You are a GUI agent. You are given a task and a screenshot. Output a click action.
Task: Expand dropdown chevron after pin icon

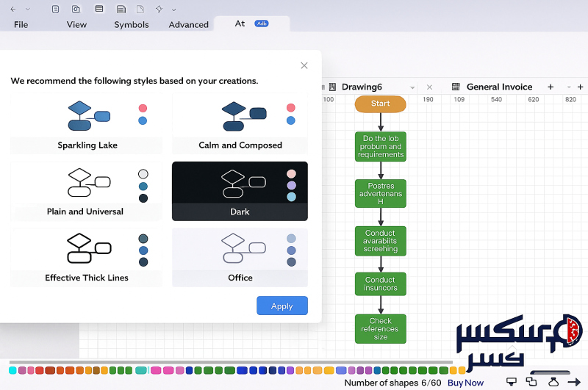coord(173,10)
